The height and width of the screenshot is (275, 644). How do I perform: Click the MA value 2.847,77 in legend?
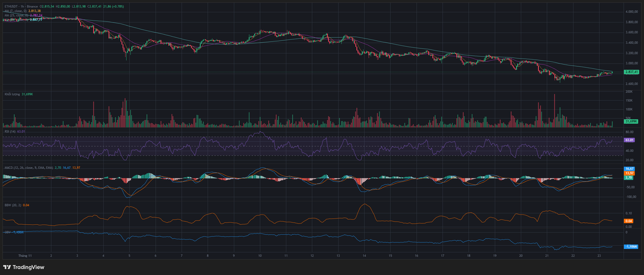36,19
